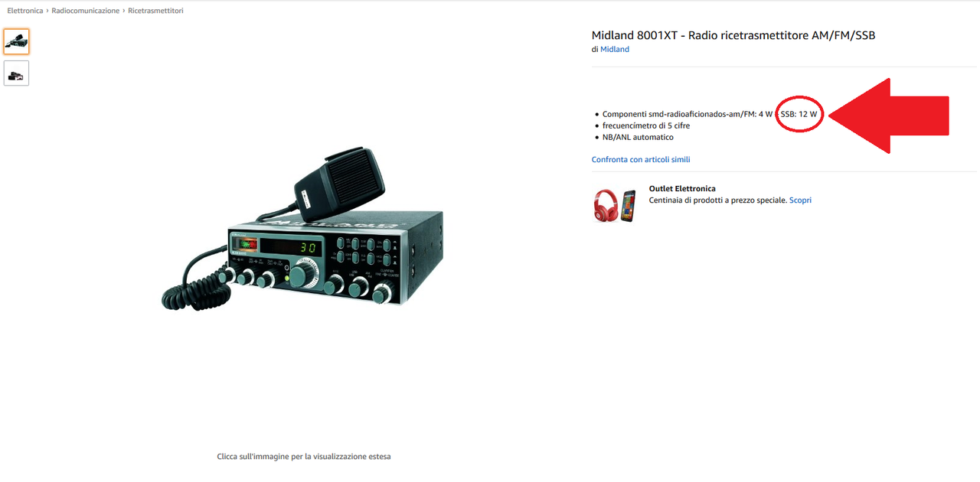
Task: Click the Outlet Elettronica heading
Action: pyautogui.click(x=682, y=188)
